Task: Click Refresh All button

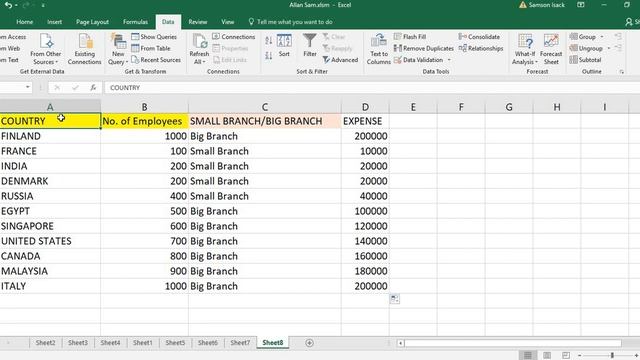Action: 199,49
